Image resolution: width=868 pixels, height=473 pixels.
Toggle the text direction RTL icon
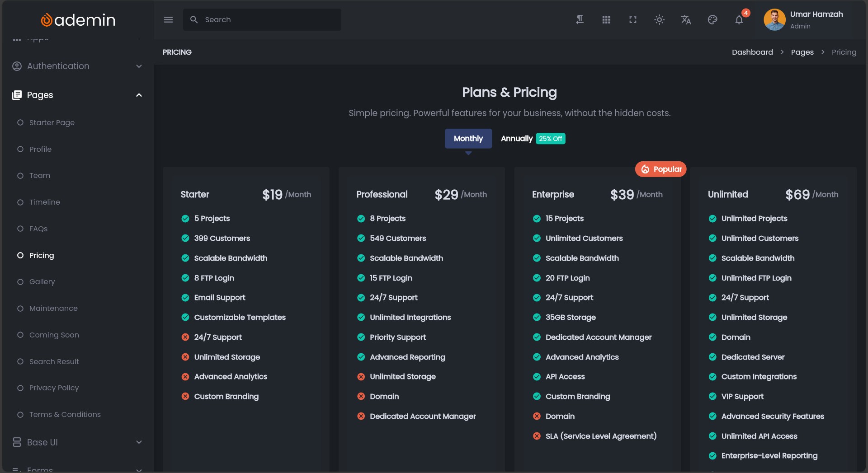click(x=580, y=20)
